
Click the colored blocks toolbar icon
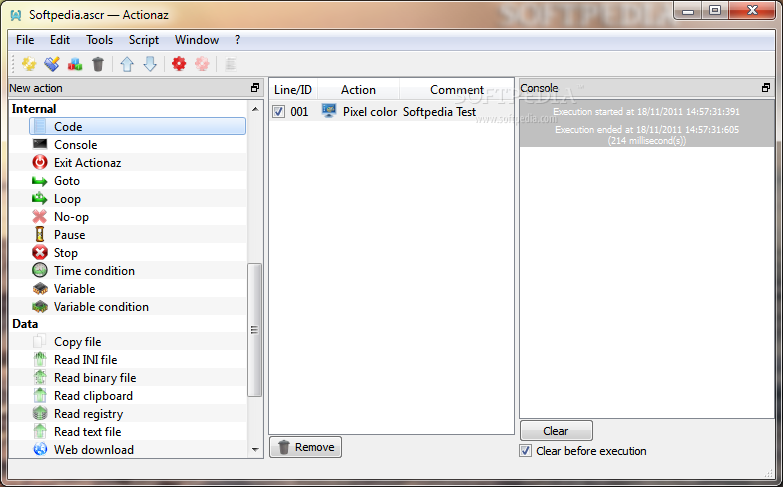75,63
